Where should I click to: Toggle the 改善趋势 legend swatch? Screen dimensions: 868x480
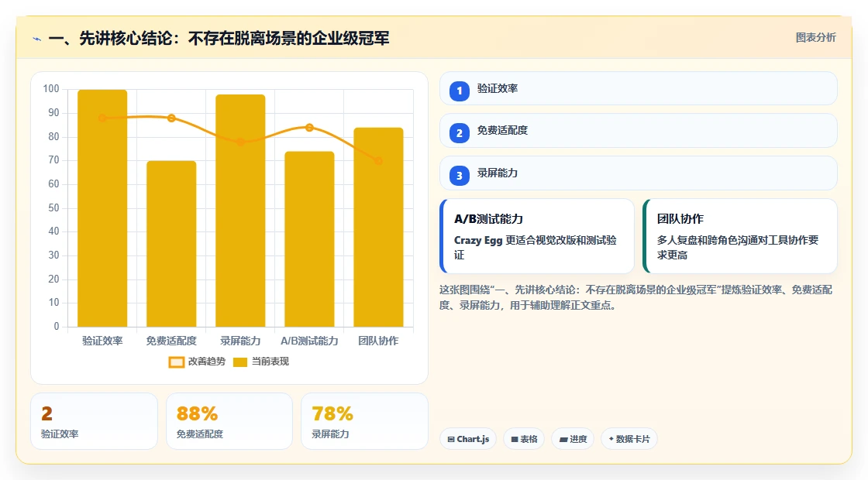(x=176, y=362)
